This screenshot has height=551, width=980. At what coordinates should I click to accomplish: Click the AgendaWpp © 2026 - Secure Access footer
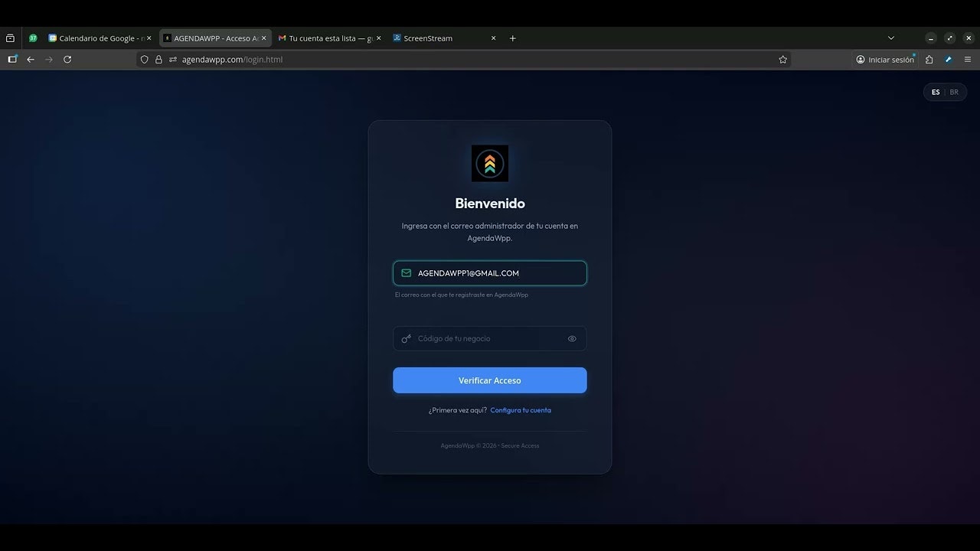click(x=490, y=445)
